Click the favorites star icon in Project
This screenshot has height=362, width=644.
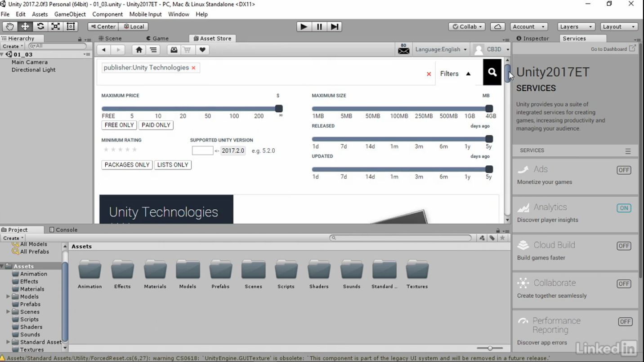(x=502, y=238)
